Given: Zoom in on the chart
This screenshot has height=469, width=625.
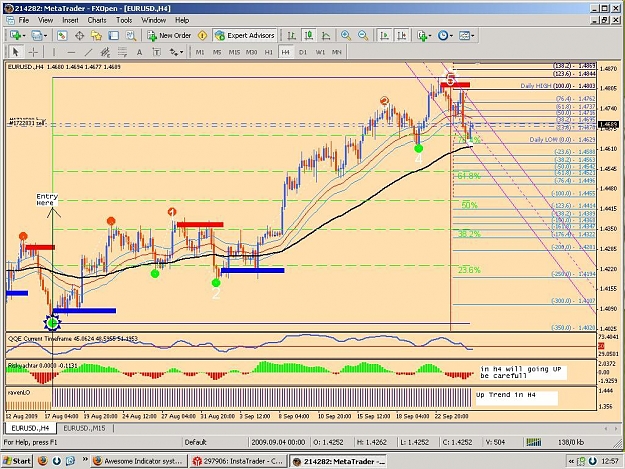Looking at the screenshot, I should (x=346, y=35).
